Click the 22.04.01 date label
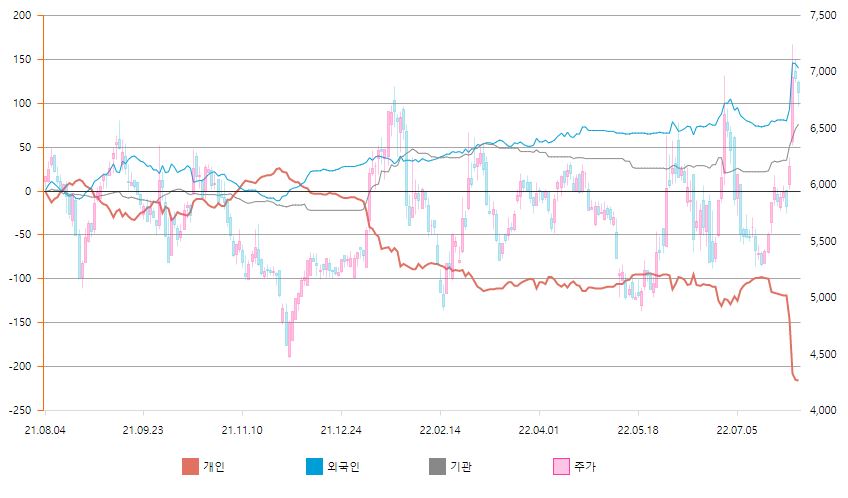The width and height of the screenshot is (848, 498). 539,430
